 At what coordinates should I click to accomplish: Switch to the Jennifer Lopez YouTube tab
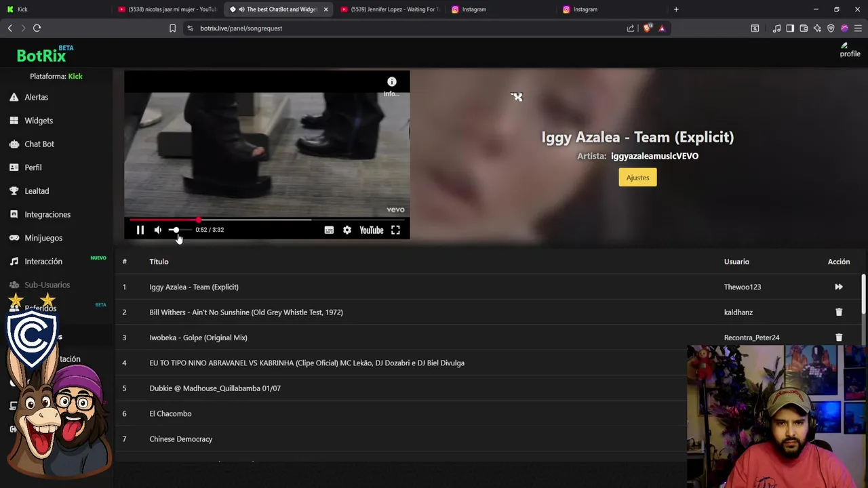click(389, 9)
